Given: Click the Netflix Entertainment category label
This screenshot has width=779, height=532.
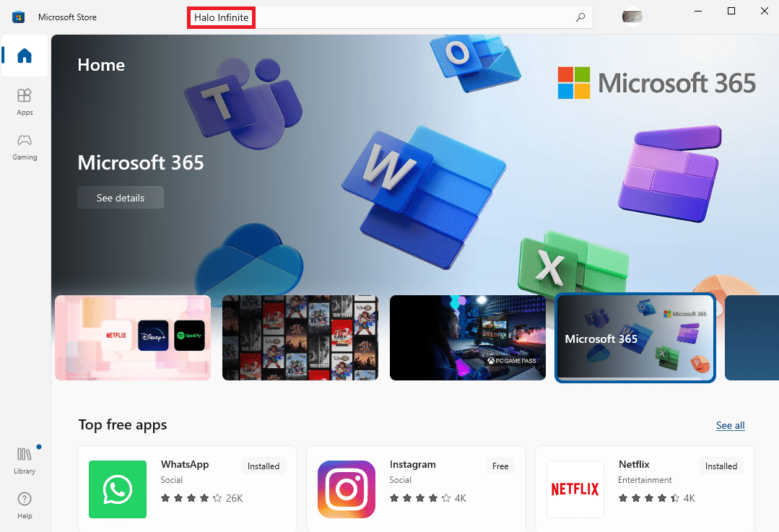Looking at the screenshot, I should (645, 480).
